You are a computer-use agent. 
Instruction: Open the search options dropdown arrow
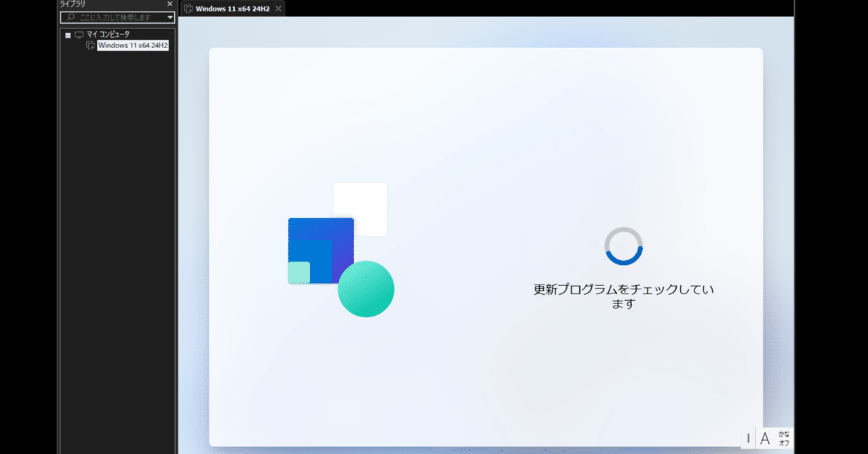pos(170,17)
